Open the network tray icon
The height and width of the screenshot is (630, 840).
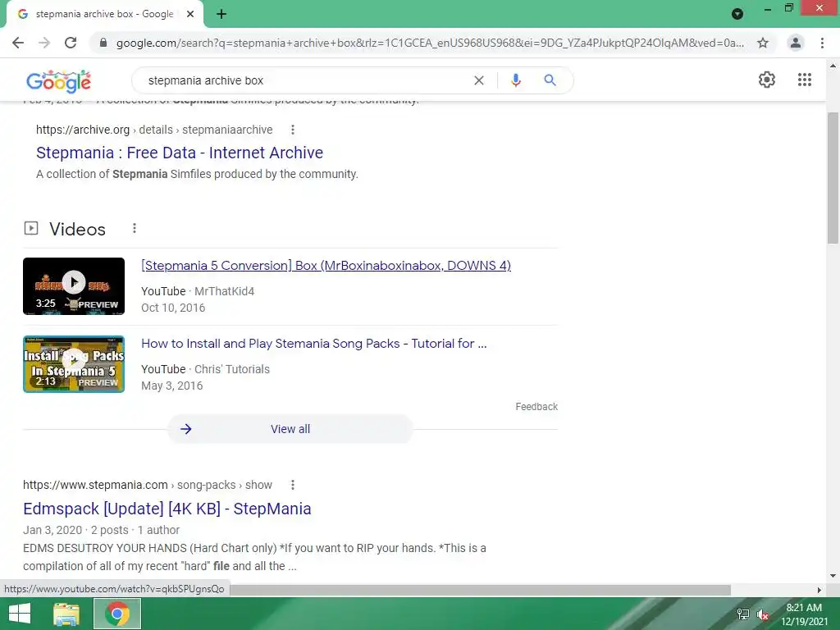point(742,614)
